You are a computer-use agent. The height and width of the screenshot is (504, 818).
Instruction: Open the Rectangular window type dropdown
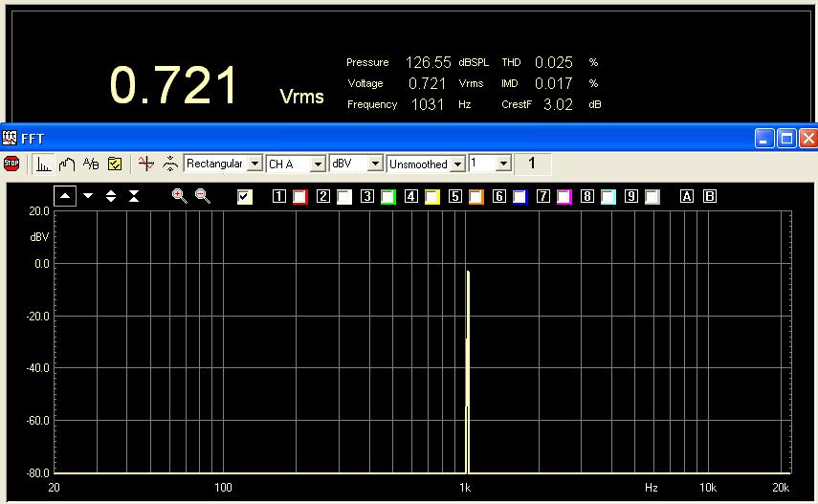click(x=254, y=164)
